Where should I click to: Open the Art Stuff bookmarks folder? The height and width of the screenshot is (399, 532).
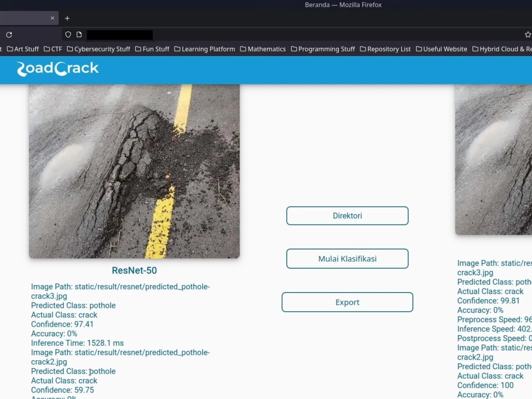[x=23, y=49]
